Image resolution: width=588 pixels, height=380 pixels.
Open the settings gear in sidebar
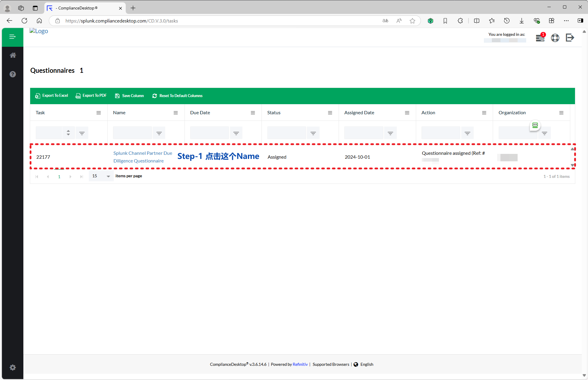coord(13,368)
